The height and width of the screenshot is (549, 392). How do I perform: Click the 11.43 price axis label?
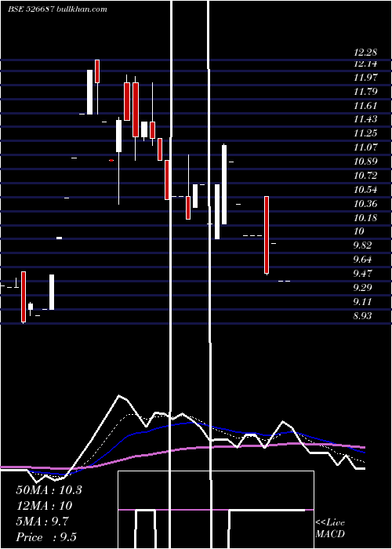coord(365,119)
